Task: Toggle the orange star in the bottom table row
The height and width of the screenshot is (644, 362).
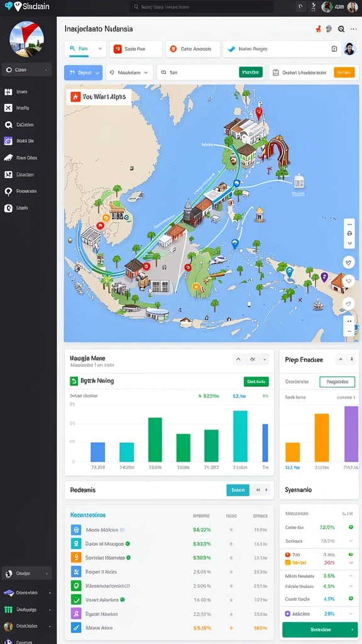Action: (231, 628)
